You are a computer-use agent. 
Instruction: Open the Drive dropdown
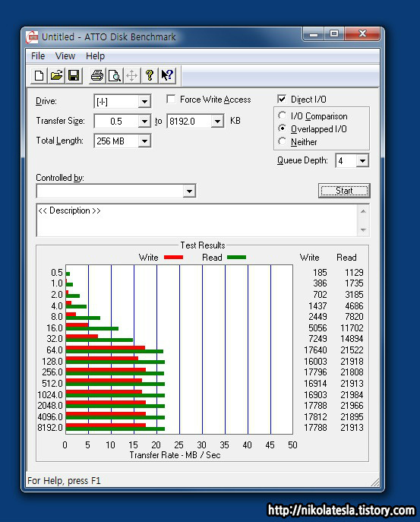coord(144,102)
